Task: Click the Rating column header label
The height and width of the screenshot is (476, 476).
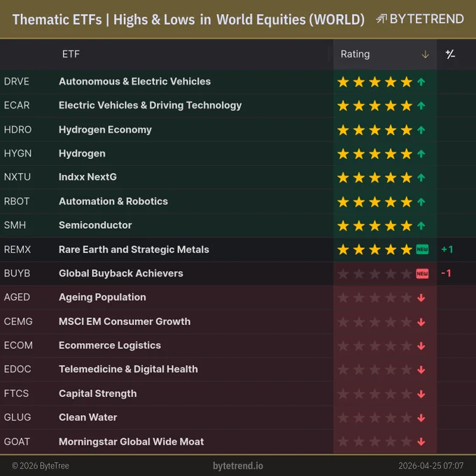Action: (355, 55)
